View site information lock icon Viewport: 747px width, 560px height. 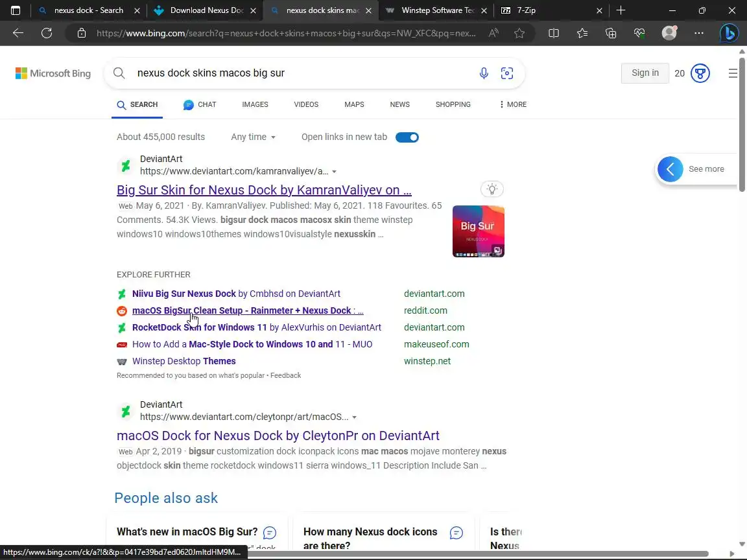point(82,33)
